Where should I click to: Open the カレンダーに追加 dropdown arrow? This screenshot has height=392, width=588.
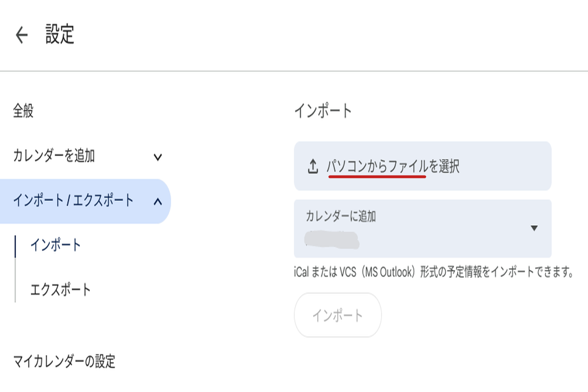(534, 228)
